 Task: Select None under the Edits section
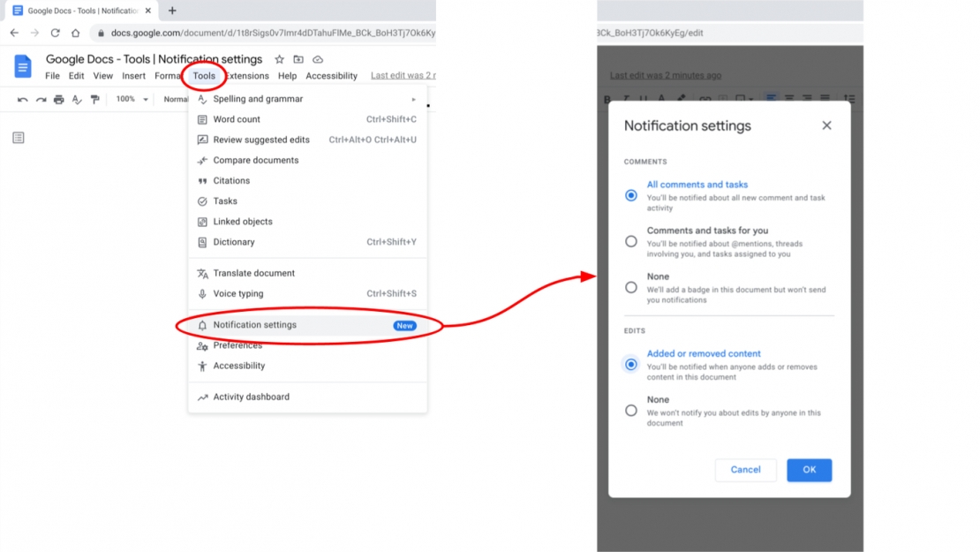(631, 410)
